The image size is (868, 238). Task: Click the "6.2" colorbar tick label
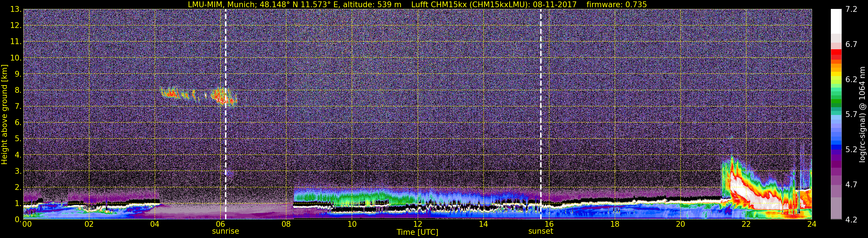coord(851,80)
